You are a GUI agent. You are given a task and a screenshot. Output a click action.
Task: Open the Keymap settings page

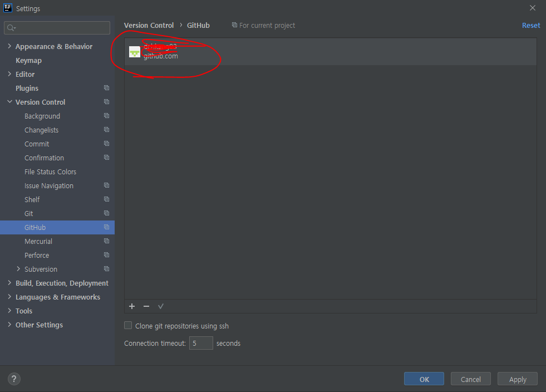tap(28, 61)
